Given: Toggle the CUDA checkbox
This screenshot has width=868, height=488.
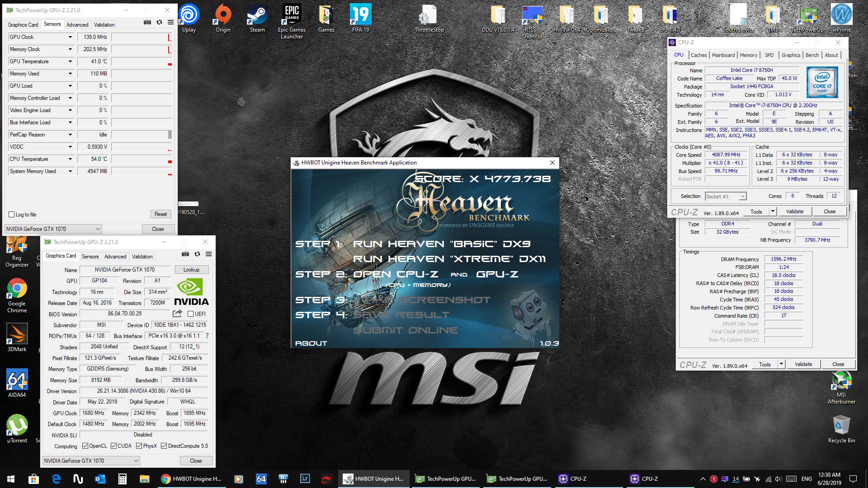Looking at the screenshot, I should click(113, 446).
